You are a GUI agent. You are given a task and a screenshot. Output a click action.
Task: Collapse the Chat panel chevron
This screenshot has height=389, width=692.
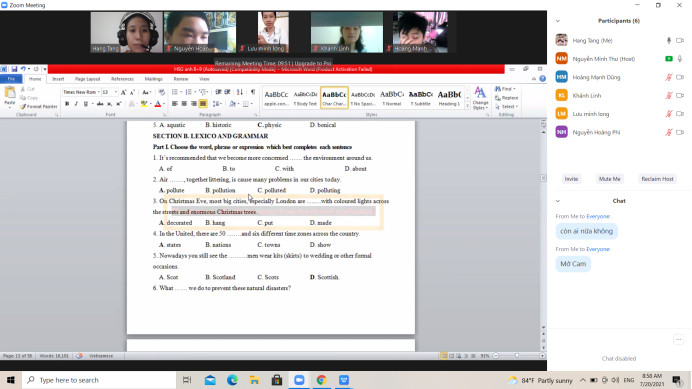pos(558,201)
